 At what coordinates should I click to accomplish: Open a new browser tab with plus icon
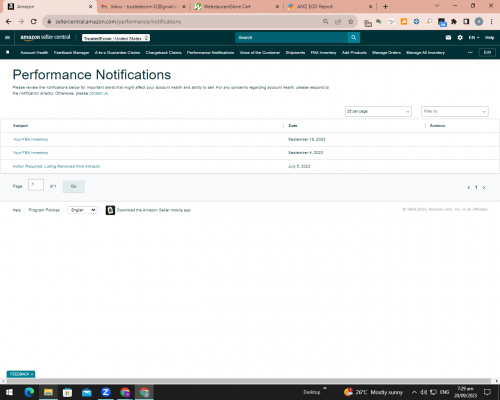tap(385, 7)
